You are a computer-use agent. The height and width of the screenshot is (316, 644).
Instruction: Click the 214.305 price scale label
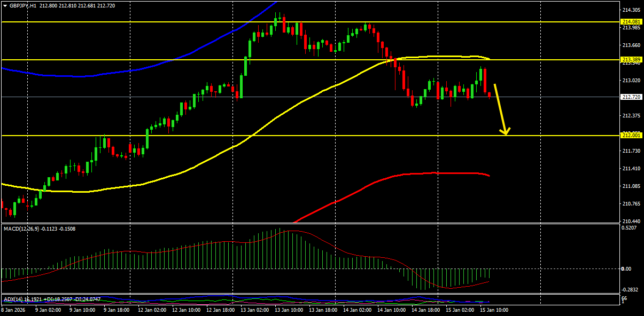pos(631,10)
